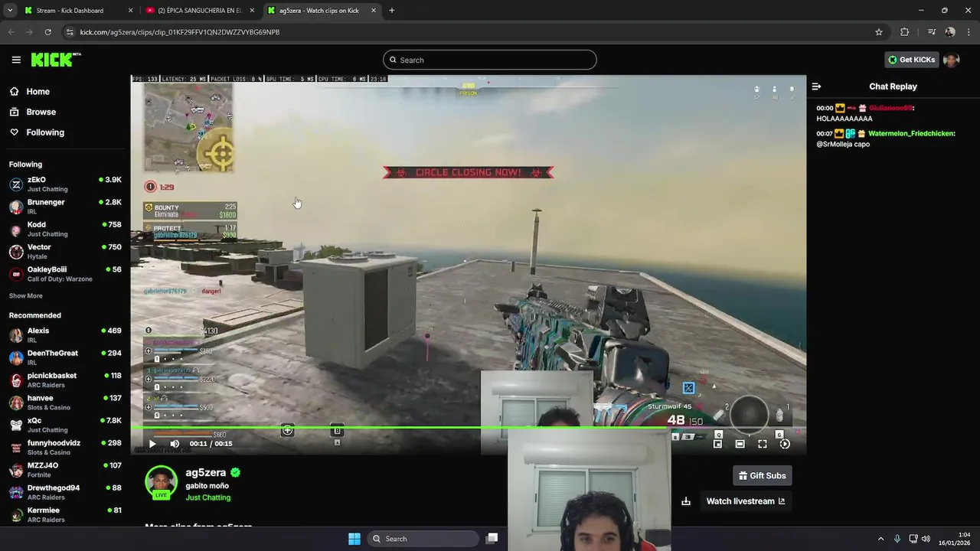Open the tab search dropdown arrow
The image size is (980, 551).
point(9,11)
